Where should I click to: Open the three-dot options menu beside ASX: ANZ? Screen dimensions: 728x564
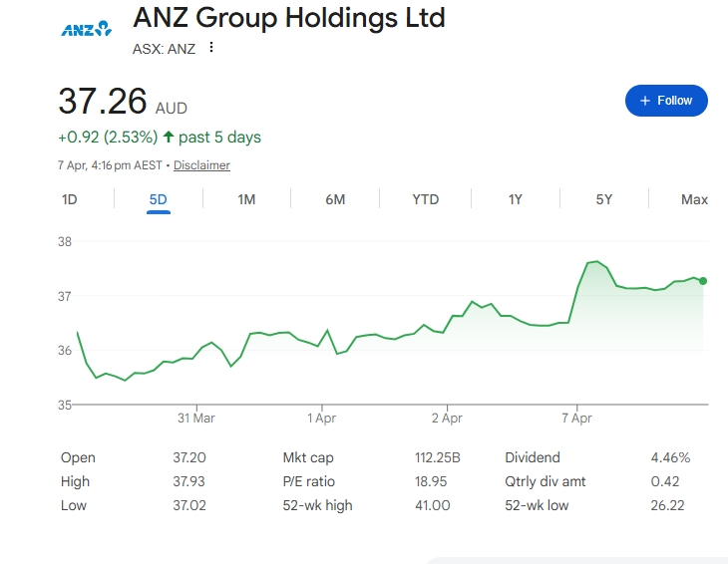(211, 47)
